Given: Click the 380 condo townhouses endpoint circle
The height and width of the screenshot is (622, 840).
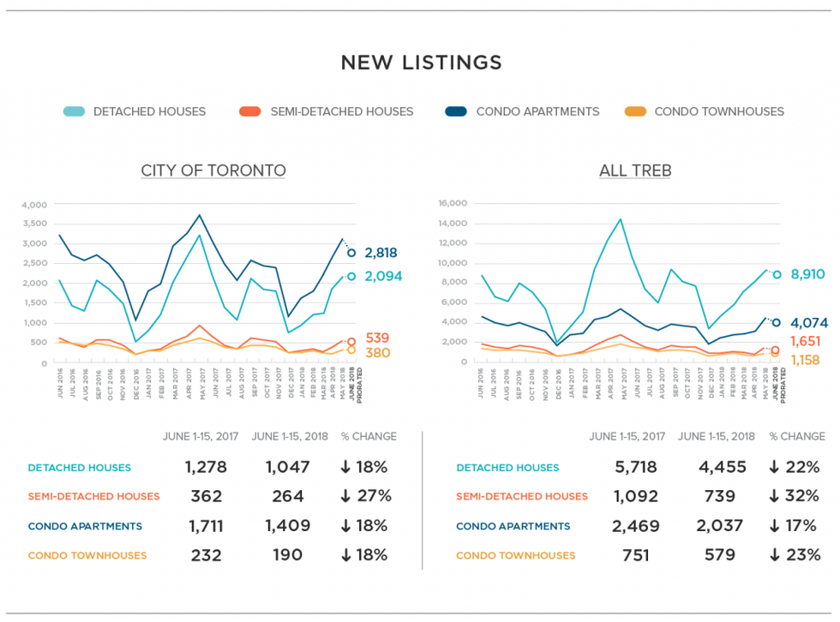Looking at the screenshot, I should [x=351, y=350].
